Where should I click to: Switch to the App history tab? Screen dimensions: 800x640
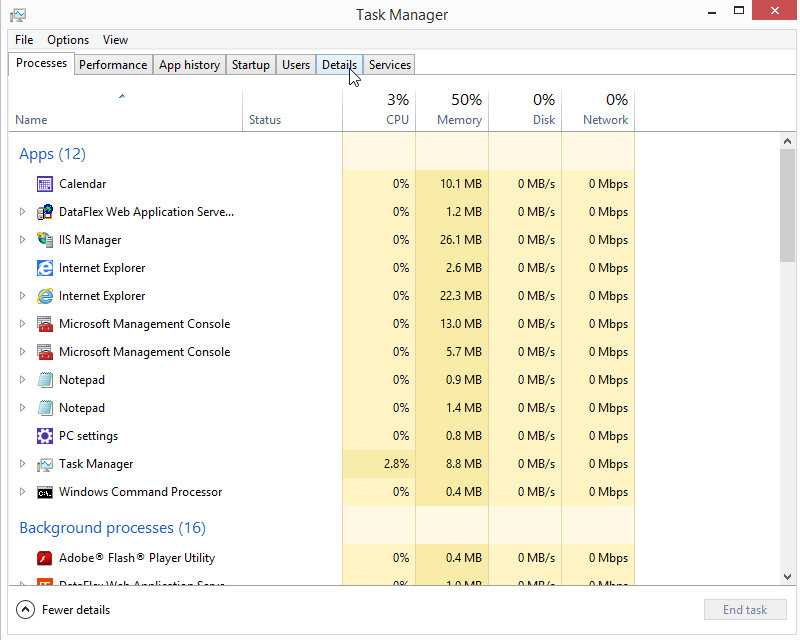189,65
